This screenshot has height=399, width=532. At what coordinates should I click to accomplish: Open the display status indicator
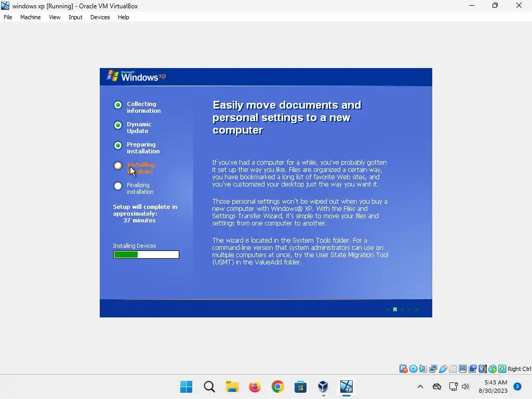point(462,369)
